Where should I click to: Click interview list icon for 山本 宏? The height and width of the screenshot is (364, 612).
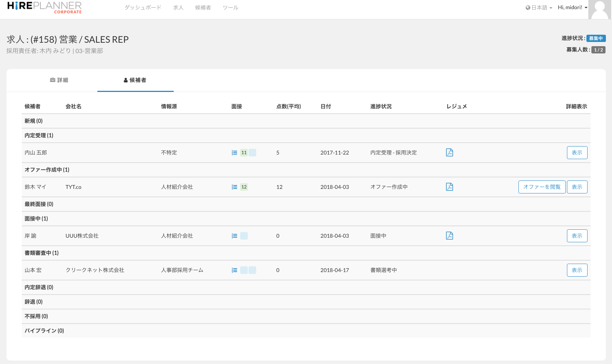click(234, 270)
